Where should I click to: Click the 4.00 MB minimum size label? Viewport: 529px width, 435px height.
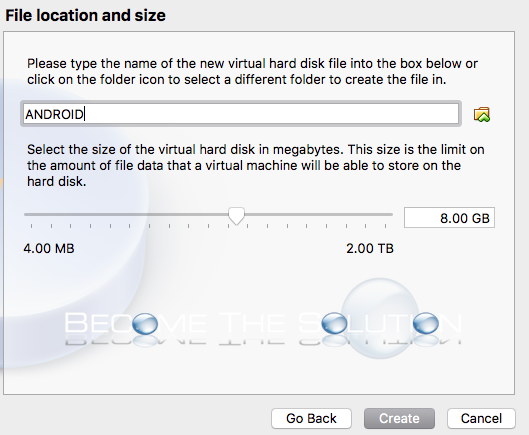point(49,248)
